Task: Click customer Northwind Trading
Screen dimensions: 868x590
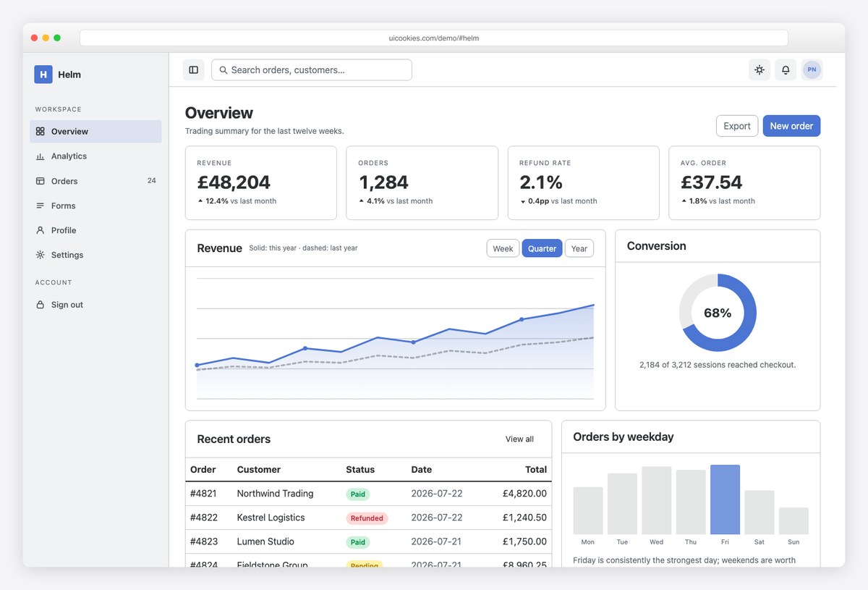Action: [x=275, y=494]
